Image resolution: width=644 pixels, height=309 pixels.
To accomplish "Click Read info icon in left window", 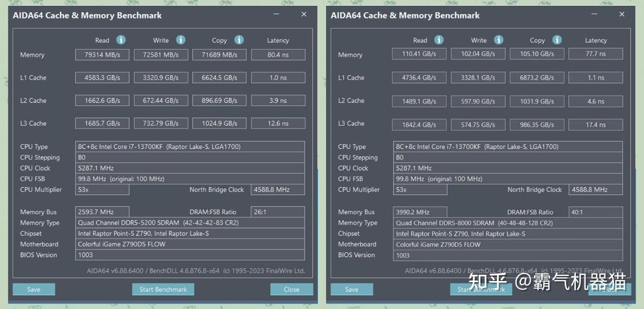I will [x=121, y=40].
